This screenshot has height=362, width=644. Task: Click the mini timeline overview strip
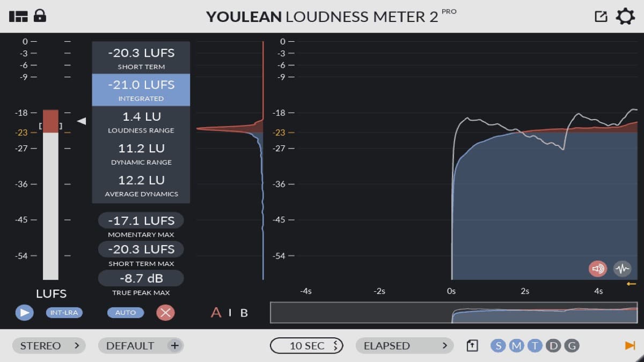pos(454,313)
